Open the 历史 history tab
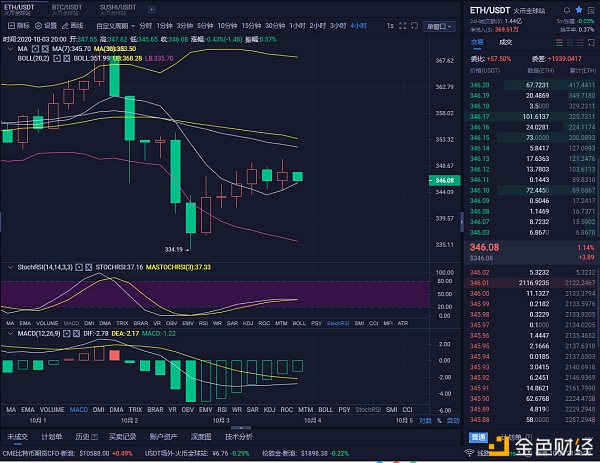The width and height of the screenshot is (600, 463). (x=86, y=437)
